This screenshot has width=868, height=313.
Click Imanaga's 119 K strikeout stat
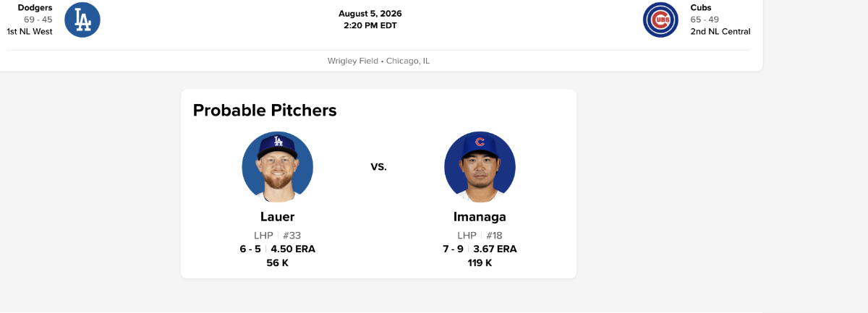point(480,263)
